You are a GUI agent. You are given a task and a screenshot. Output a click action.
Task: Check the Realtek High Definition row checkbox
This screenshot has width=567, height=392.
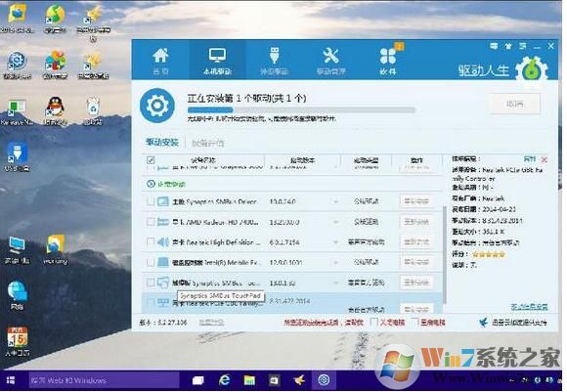[x=151, y=241]
